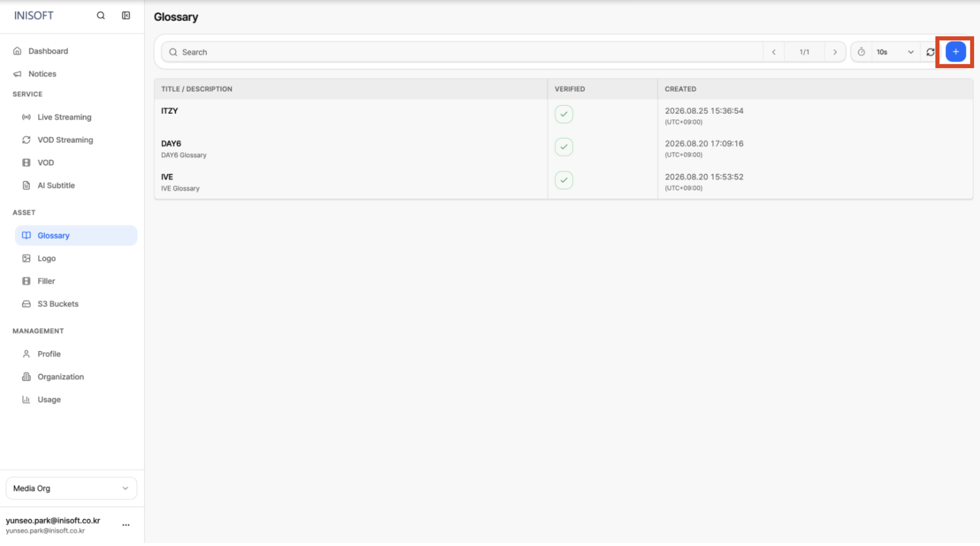The width and height of the screenshot is (980, 546).
Task: Click the auto-refresh timer icon
Action: tap(861, 52)
